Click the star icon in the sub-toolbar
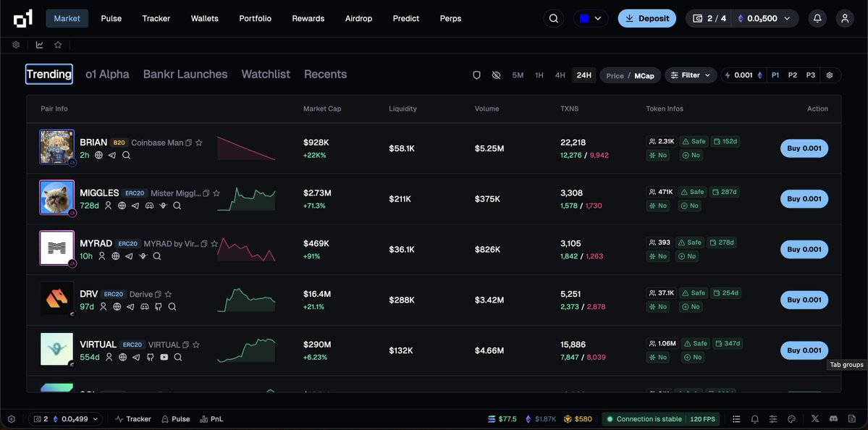868x430 pixels. 58,45
